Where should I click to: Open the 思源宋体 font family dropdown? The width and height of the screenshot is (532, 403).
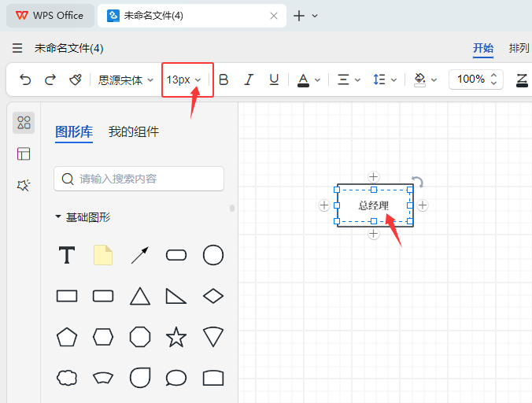point(126,80)
